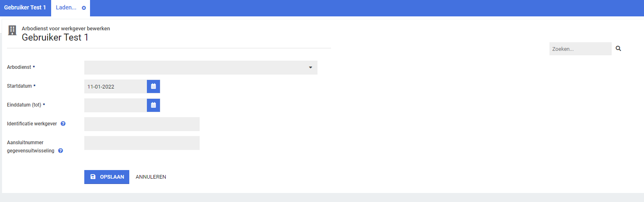The height and width of the screenshot is (202, 644).
Task: Click the Einddatum (tot) field label
Action: tap(24, 105)
